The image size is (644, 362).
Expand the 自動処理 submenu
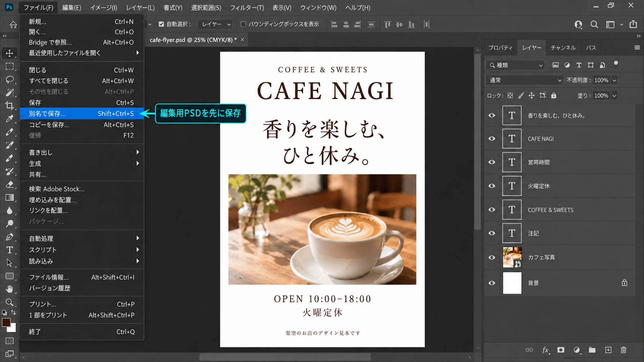pyautogui.click(x=82, y=239)
